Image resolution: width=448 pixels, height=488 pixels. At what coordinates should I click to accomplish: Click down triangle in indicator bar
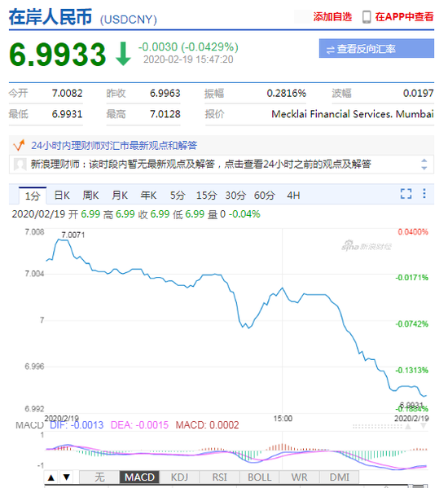(66, 477)
